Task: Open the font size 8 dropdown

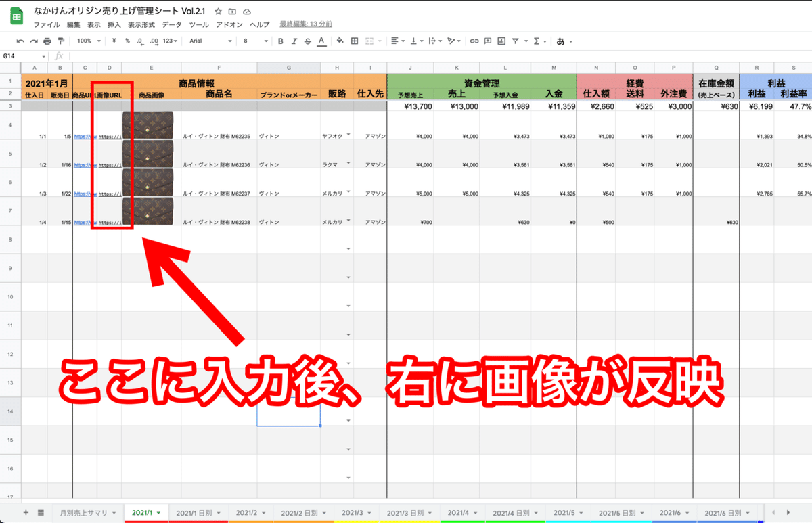Action: (x=255, y=41)
